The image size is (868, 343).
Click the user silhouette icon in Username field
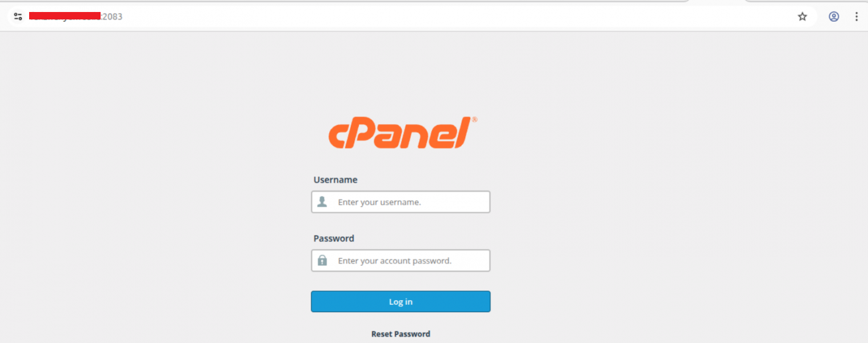[x=322, y=202]
